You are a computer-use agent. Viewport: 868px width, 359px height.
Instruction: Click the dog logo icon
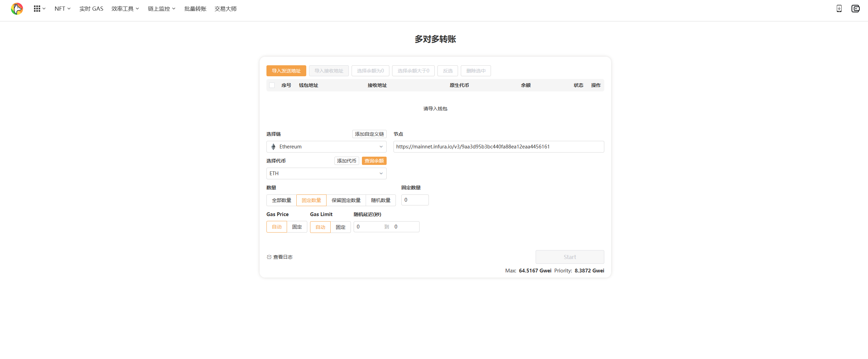[17, 9]
